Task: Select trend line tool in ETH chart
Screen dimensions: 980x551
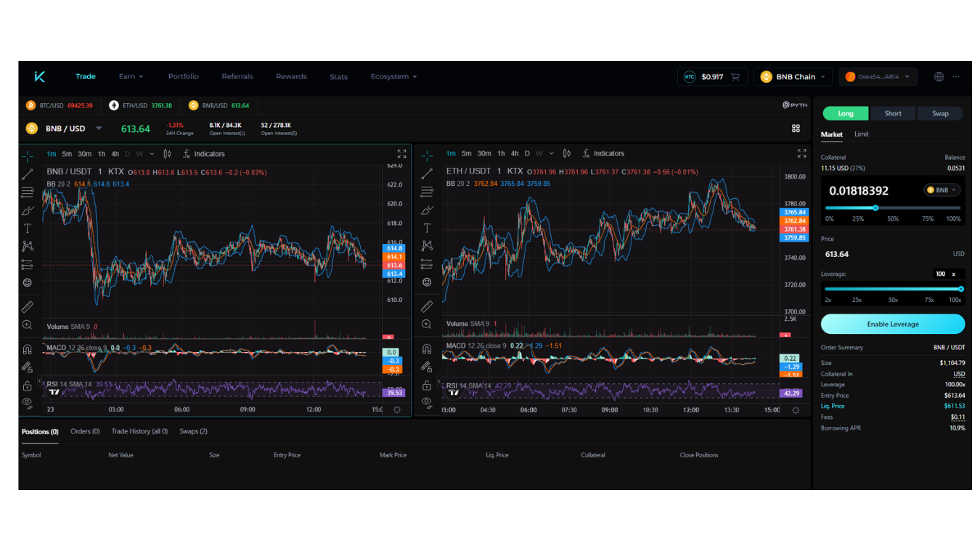Action: [427, 174]
